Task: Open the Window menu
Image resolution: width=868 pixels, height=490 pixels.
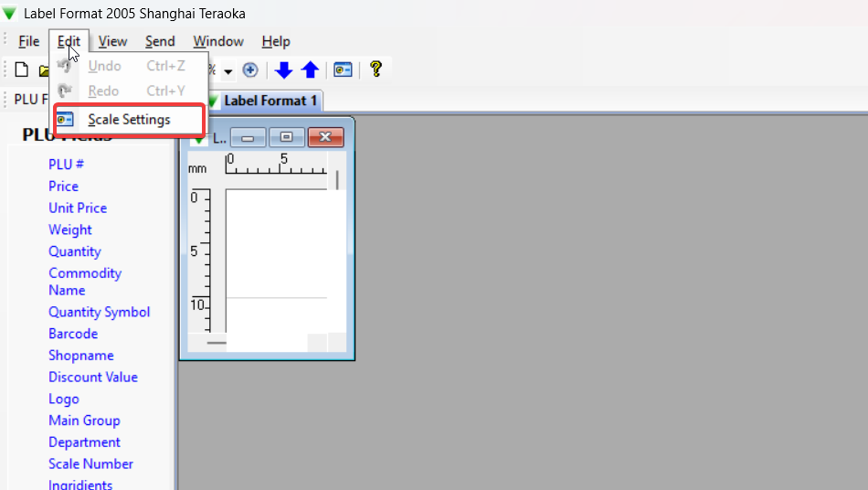Action: tap(218, 41)
